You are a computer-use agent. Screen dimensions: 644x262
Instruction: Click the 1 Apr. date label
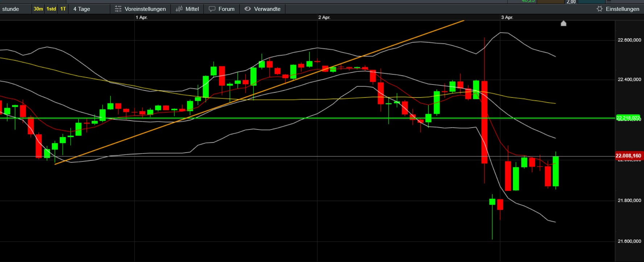point(142,17)
